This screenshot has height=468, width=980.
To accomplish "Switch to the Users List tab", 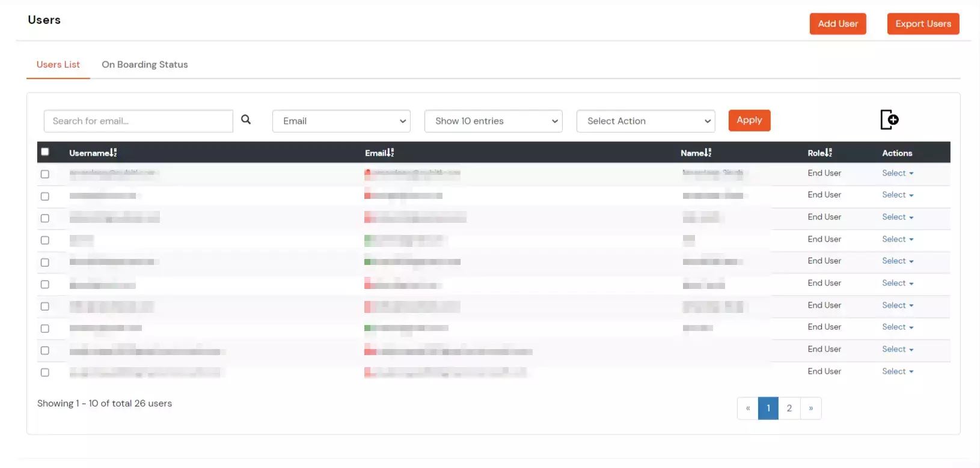I will point(58,64).
